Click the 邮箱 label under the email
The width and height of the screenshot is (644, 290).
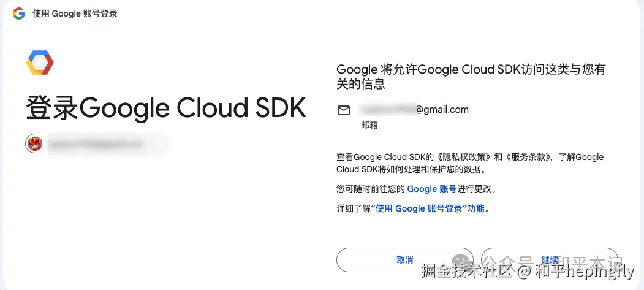(369, 125)
